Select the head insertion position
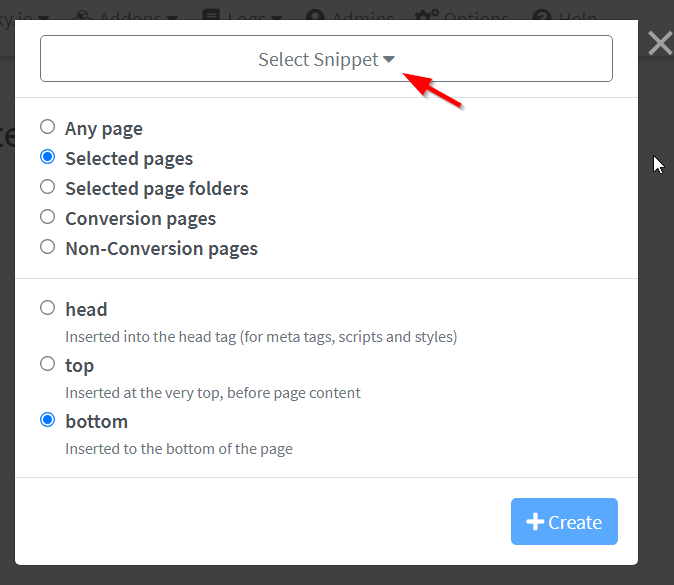Image resolution: width=674 pixels, height=585 pixels. click(47, 309)
